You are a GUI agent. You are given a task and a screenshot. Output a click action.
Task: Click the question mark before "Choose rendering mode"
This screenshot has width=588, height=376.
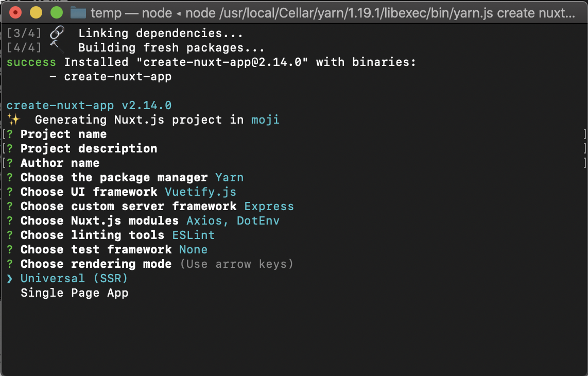(11, 264)
